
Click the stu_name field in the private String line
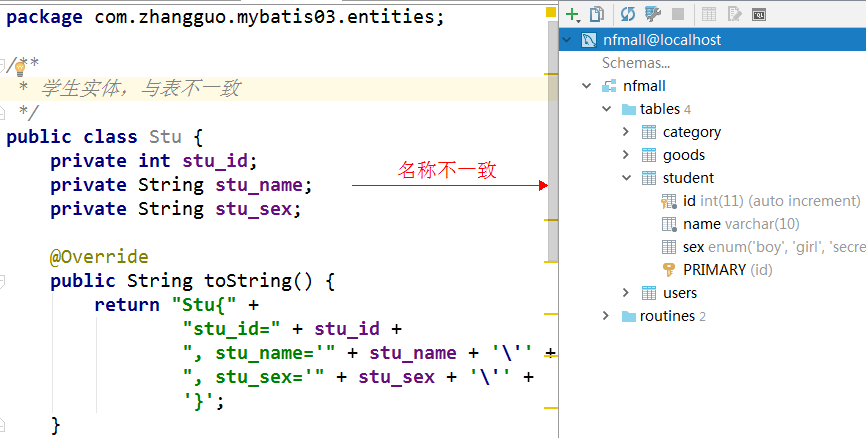click(x=259, y=185)
